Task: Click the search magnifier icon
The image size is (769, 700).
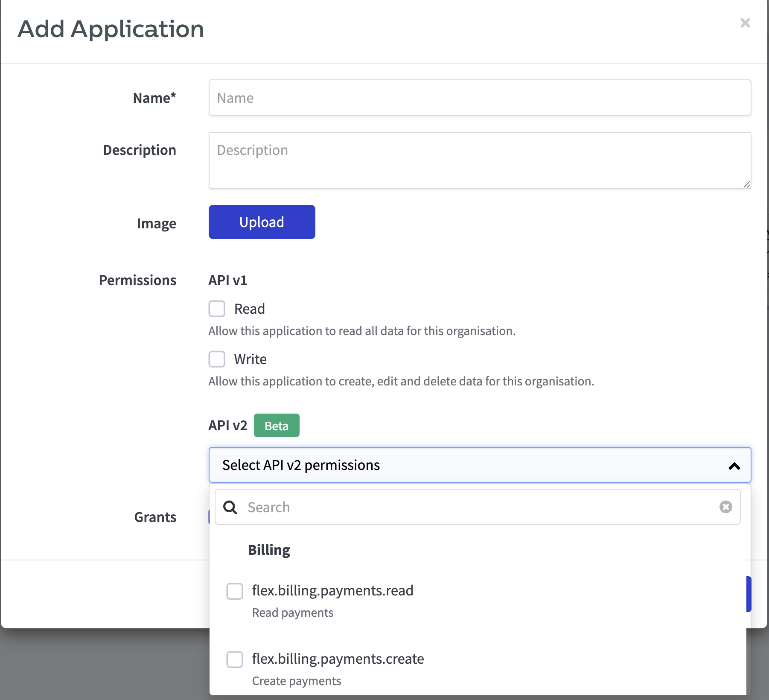Action: pyautogui.click(x=230, y=507)
